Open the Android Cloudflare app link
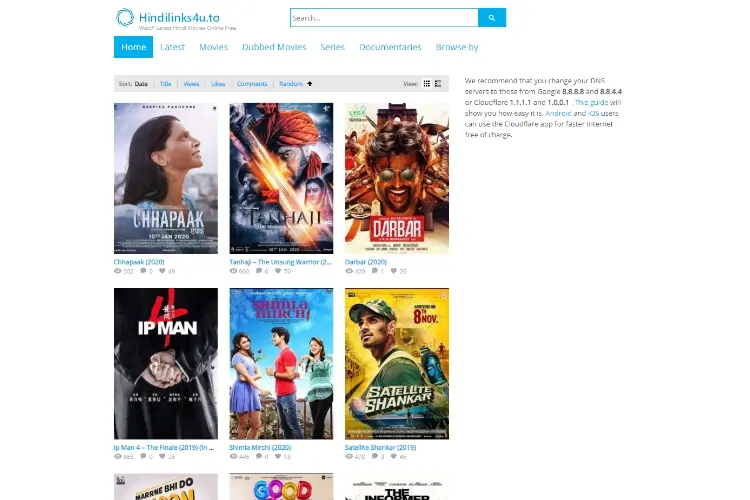The width and height of the screenshot is (750, 500). [558, 113]
